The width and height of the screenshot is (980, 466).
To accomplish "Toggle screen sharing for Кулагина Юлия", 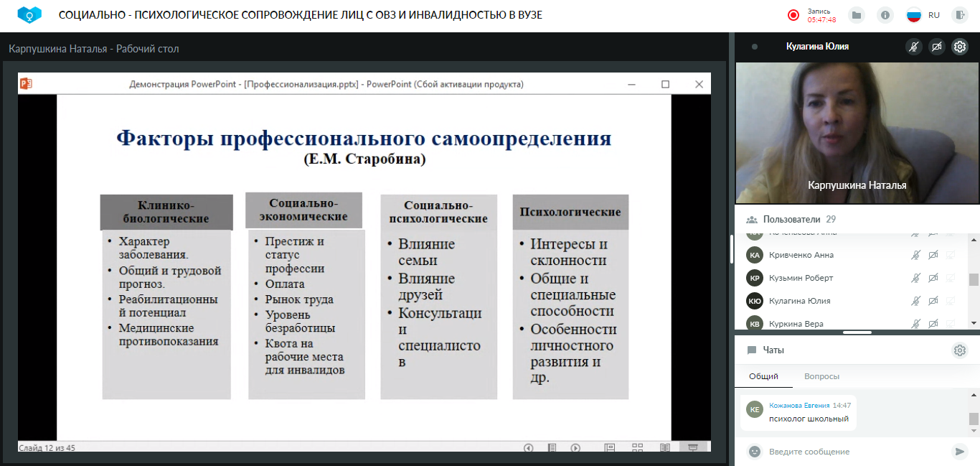I will [x=951, y=301].
